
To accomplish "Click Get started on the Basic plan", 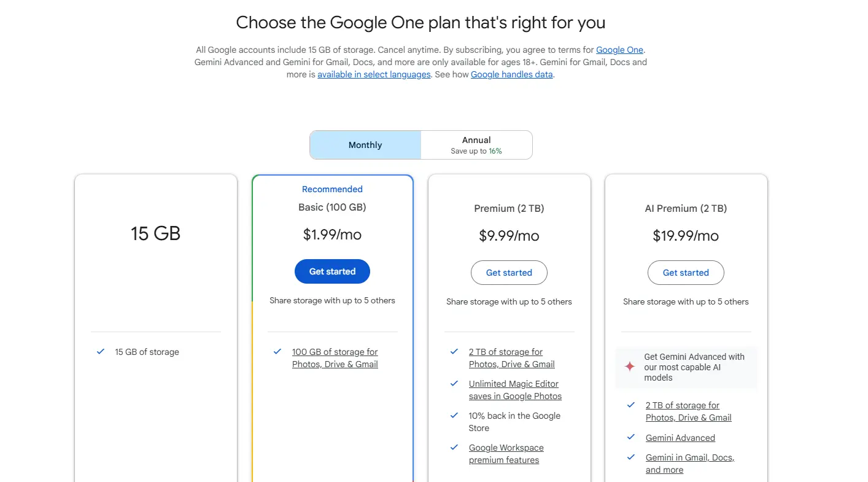I will pyautogui.click(x=332, y=271).
